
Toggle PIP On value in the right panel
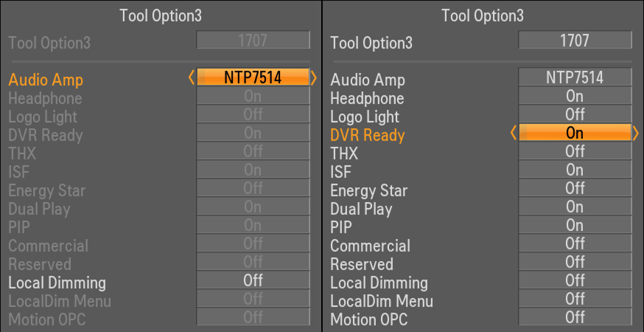[x=575, y=225]
